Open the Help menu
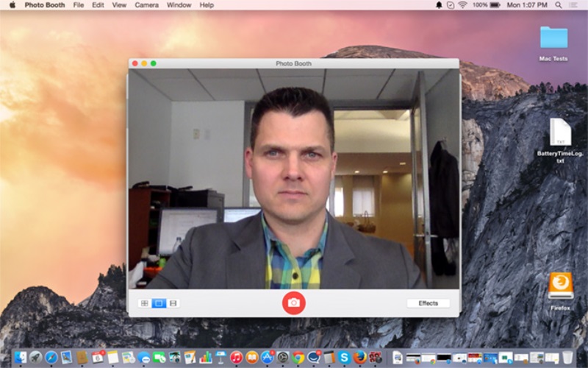Screen dimensions: 588x368 (207, 5)
